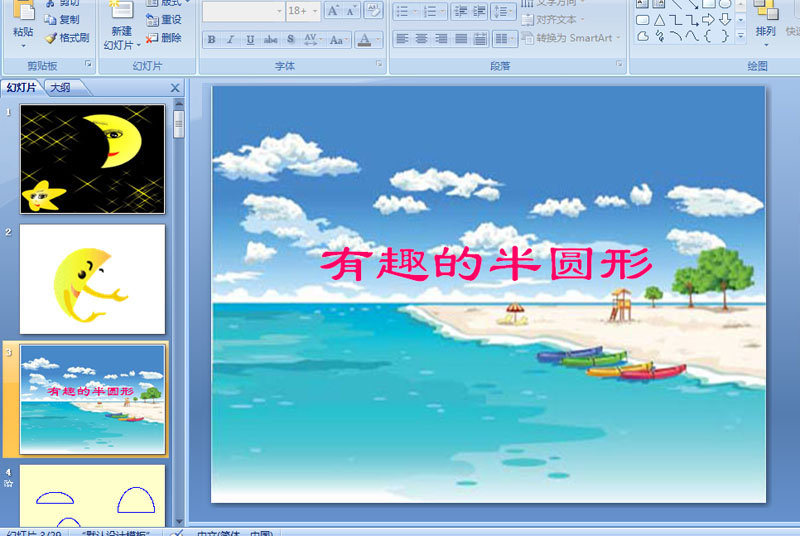Click the Grow Font icon

coord(333,10)
